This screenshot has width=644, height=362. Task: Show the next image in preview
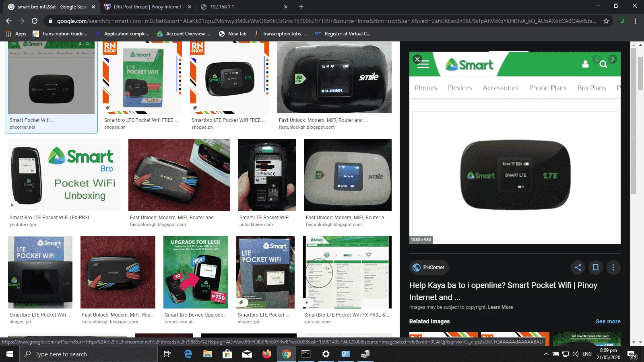pyautogui.click(x=612, y=59)
